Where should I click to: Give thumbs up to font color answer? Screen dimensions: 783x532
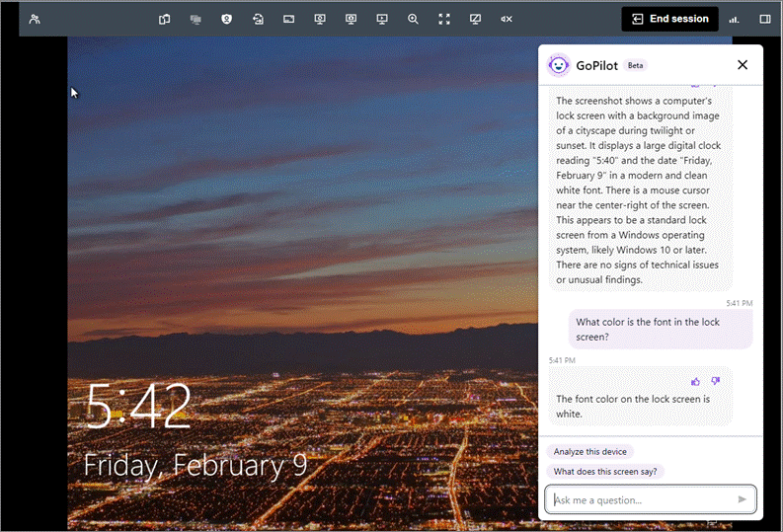coord(695,381)
